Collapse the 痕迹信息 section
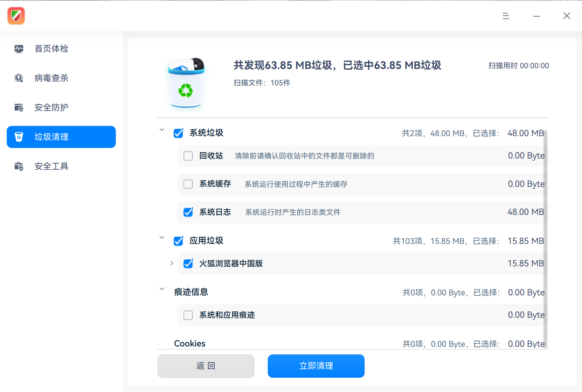Screen dimensions: 582x392 (161, 289)
